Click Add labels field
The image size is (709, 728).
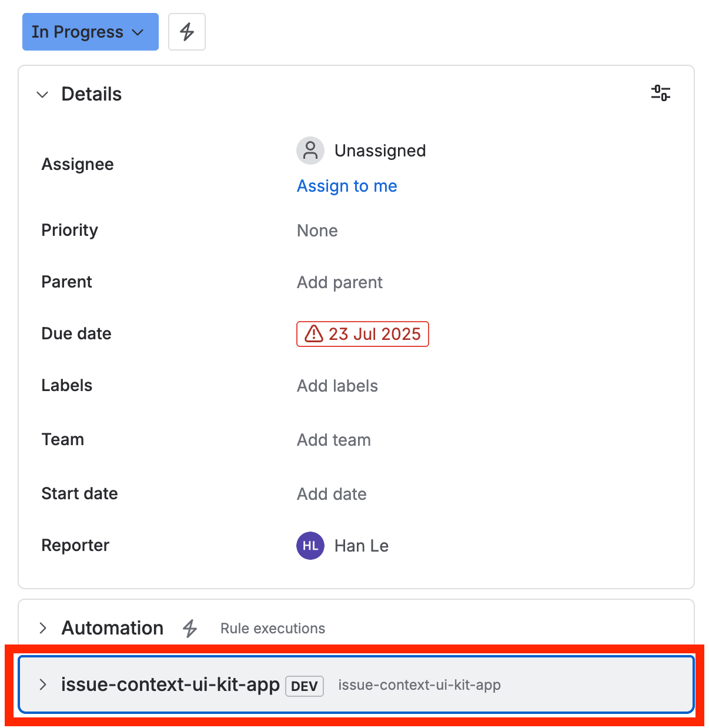pyautogui.click(x=337, y=386)
